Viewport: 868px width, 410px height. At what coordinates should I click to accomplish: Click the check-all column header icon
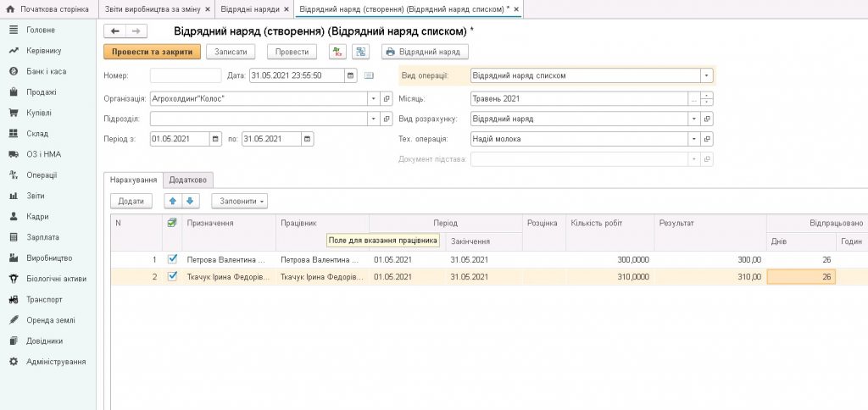click(x=173, y=223)
